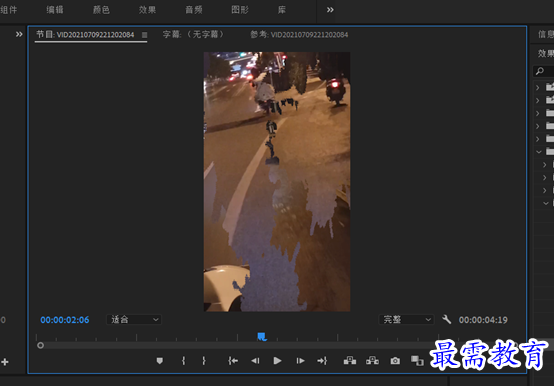Select the first effects preset folder icon
The height and width of the screenshot is (386, 554).
[x=550, y=87]
